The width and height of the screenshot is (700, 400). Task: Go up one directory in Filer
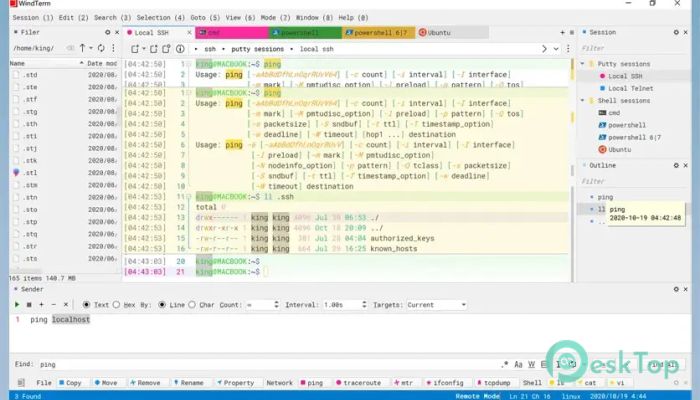pos(83,48)
